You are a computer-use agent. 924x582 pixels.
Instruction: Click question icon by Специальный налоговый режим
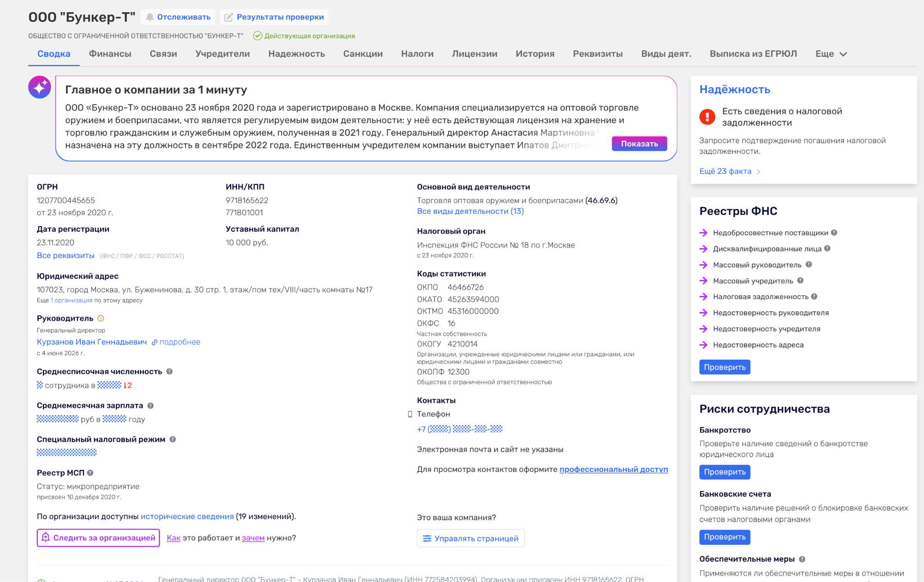pos(173,439)
